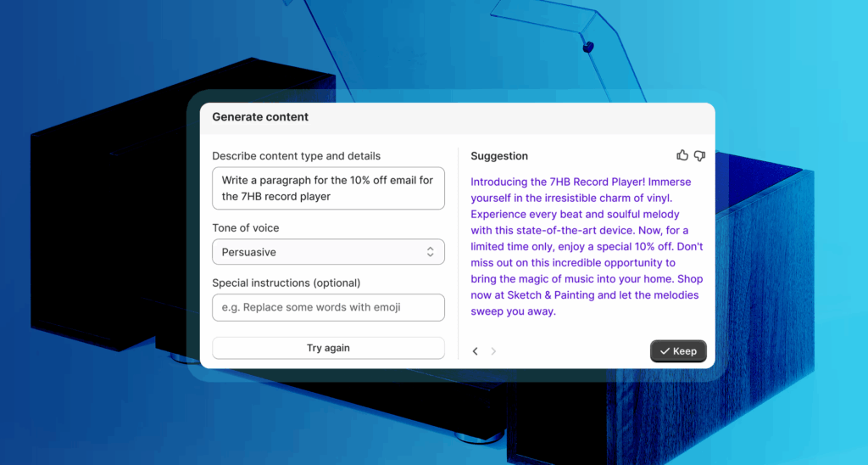
Task: Give the suggestion a thumbs down
Action: pos(699,156)
